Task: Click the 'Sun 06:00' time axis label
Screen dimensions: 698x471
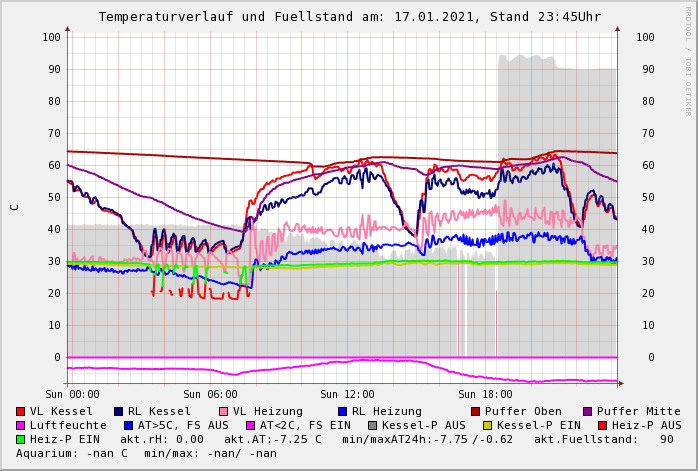Action: pyautogui.click(x=210, y=395)
